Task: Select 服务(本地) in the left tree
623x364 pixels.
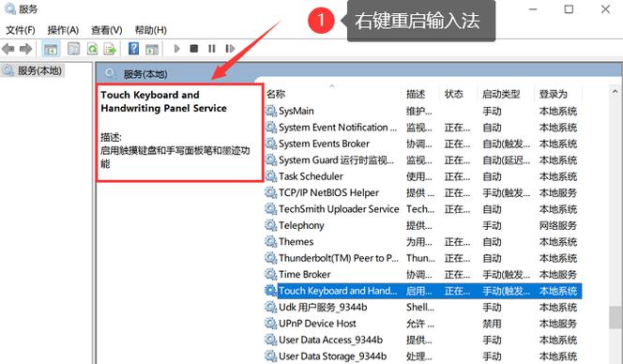Action: [39, 70]
